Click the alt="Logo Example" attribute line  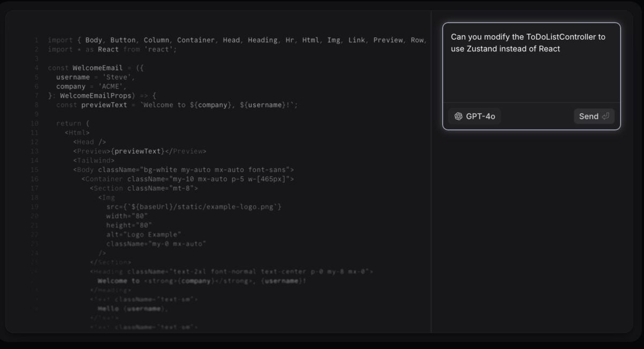[143, 235]
